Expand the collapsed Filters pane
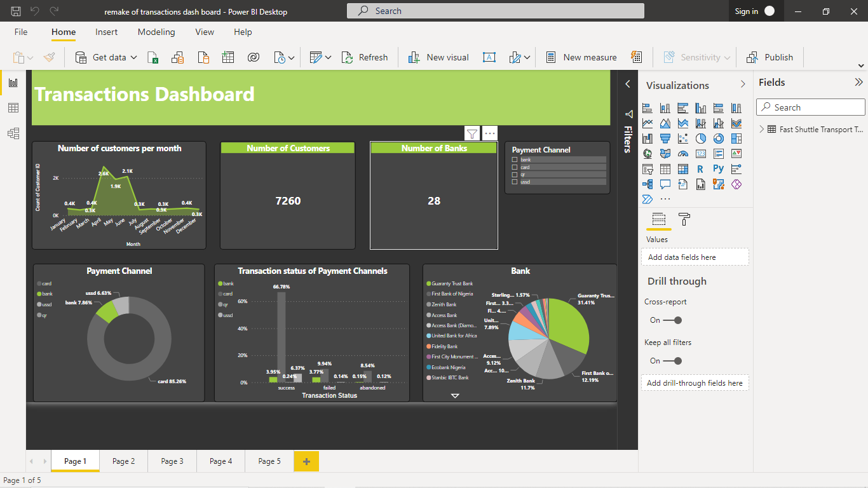This screenshot has width=868, height=488. tap(628, 84)
